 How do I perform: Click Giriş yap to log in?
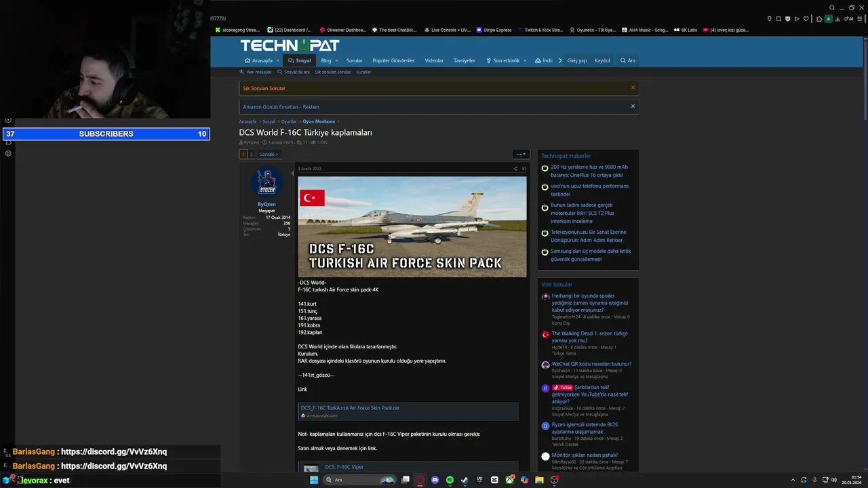pyautogui.click(x=577, y=60)
